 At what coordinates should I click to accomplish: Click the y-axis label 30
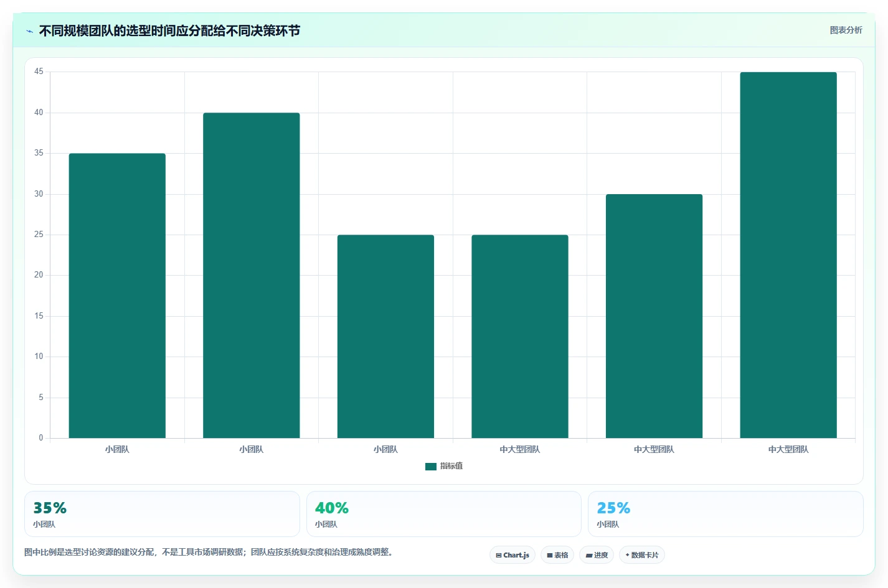point(39,194)
